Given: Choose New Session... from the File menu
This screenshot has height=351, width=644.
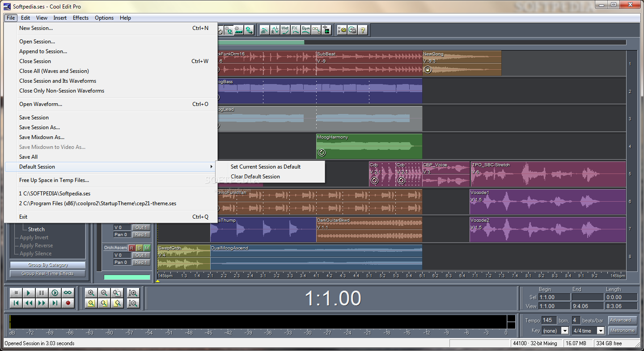Looking at the screenshot, I should [x=110, y=28].
